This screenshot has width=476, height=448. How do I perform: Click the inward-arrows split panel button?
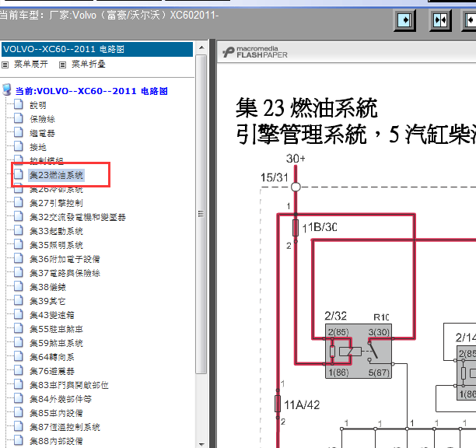point(440,20)
